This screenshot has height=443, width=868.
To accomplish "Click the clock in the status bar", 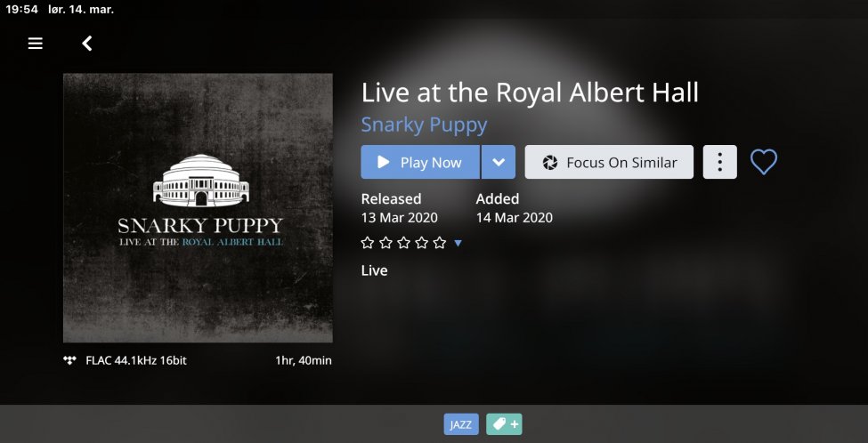I will coord(21,10).
